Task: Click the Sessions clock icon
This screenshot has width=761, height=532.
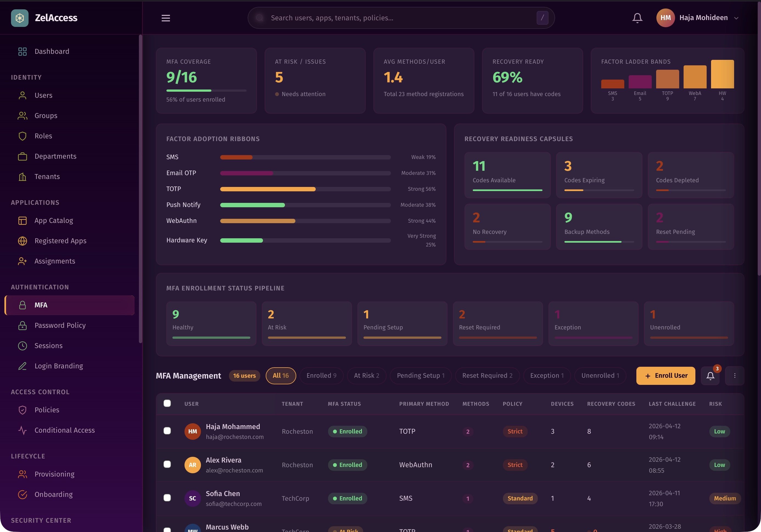Action: coord(22,346)
